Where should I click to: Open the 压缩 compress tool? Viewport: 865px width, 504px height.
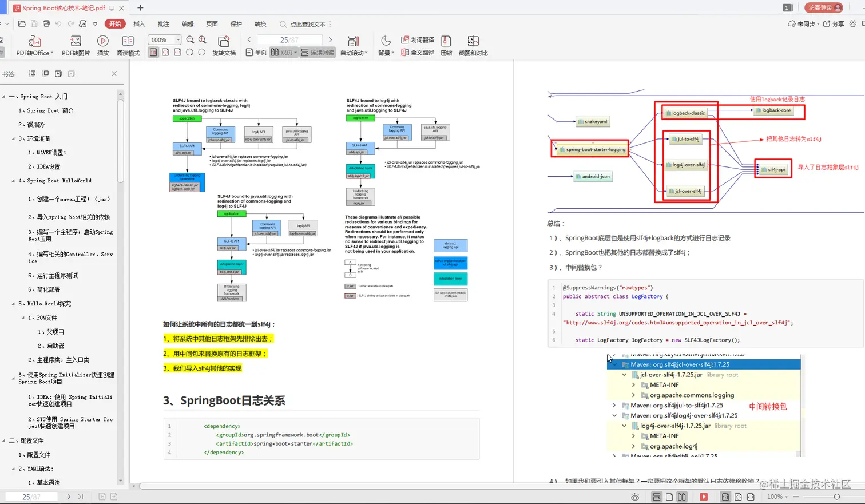point(446,46)
